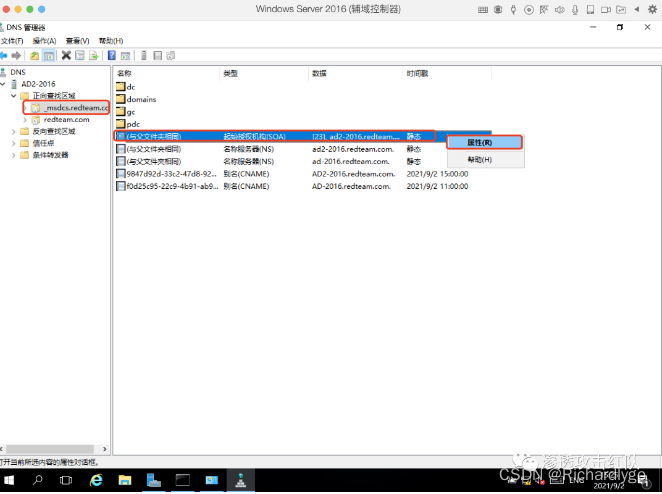Launch Internet Explorer from taskbar
Viewport: 662px width, 494px height.
pos(96,480)
